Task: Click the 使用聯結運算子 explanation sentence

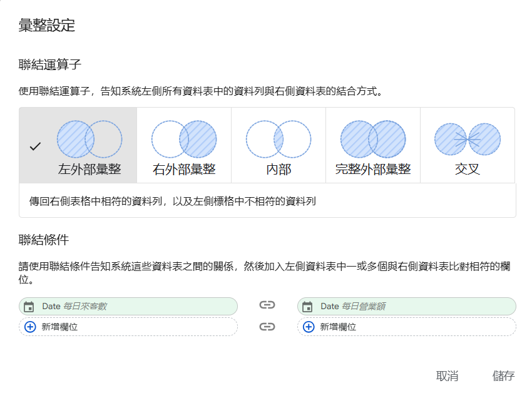Action: (x=200, y=91)
